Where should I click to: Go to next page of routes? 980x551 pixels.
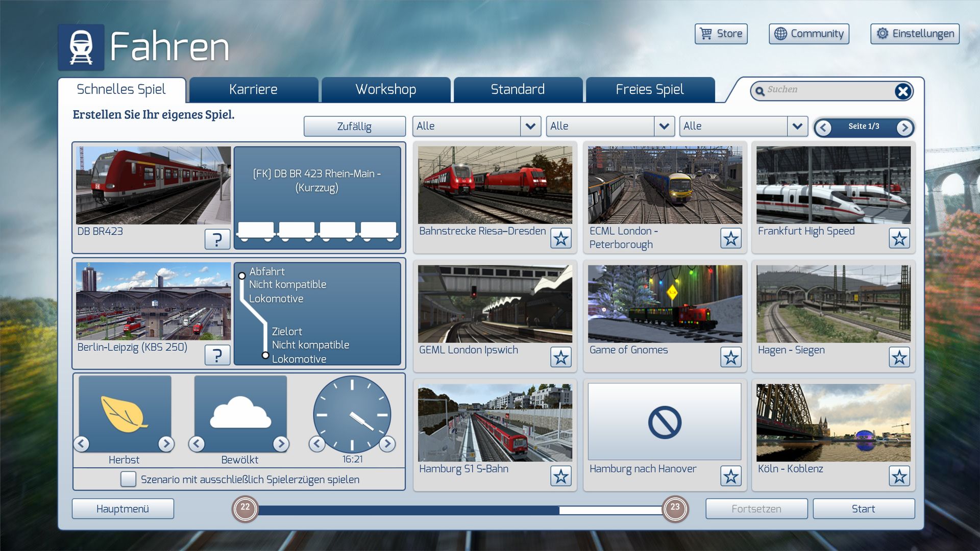coord(904,128)
